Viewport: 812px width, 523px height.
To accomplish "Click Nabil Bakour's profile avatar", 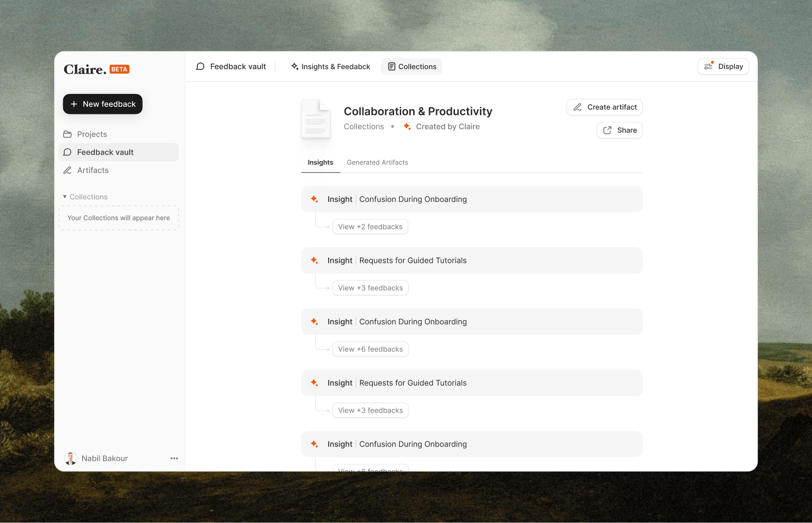I will (x=71, y=458).
